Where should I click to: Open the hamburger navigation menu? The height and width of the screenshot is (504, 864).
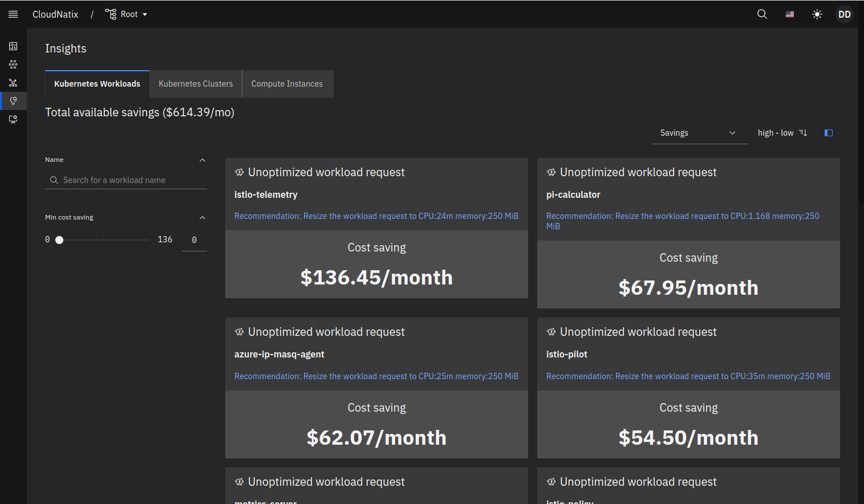(13, 14)
